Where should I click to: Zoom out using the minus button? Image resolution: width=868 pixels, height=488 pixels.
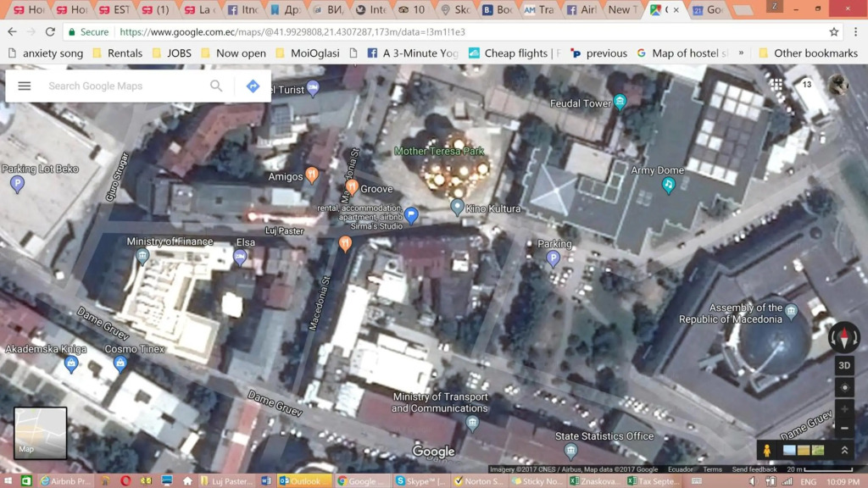point(844,428)
